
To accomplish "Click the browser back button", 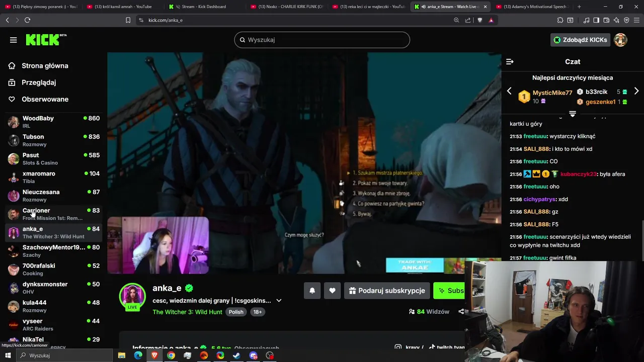I will point(8,20).
